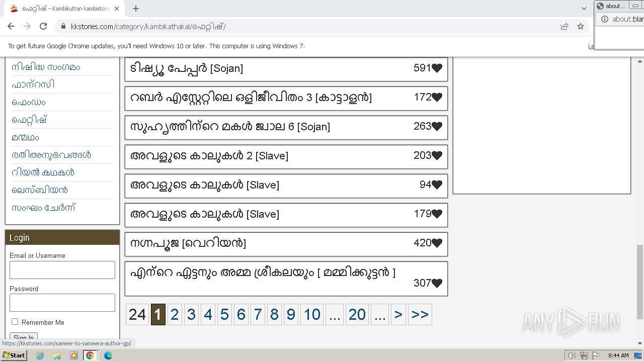
Task: Go to pagination page 2
Action: (x=175, y=315)
